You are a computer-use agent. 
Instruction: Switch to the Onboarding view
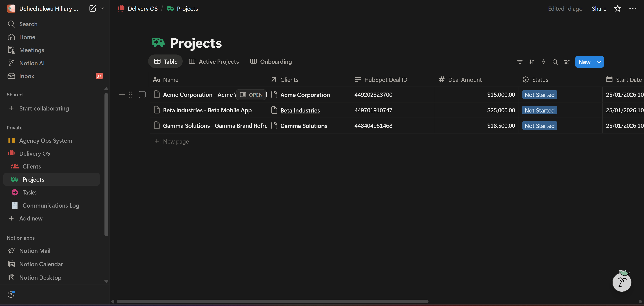(271, 62)
